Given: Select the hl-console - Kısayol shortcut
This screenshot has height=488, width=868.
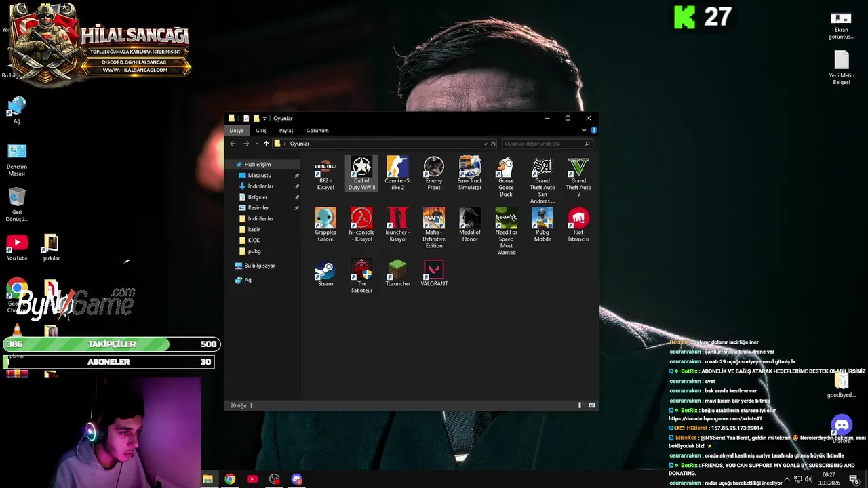Looking at the screenshot, I should pos(361,225).
